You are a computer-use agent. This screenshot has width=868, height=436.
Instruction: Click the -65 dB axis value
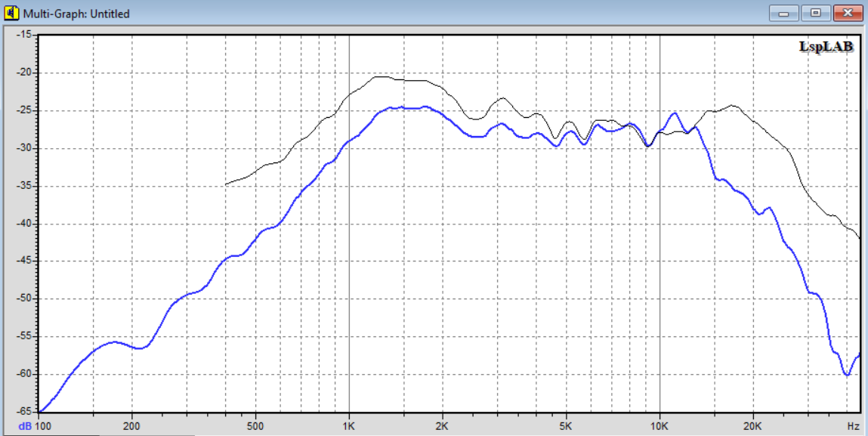pos(26,412)
